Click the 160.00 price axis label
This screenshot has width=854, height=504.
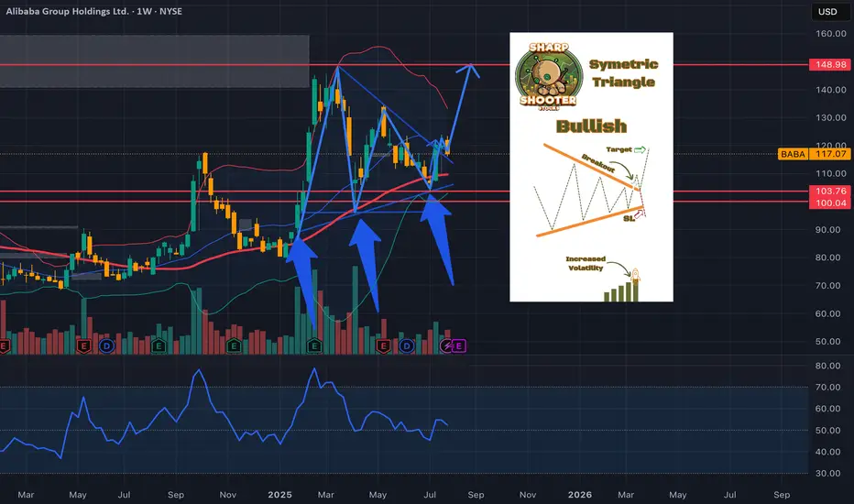[830, 34]
